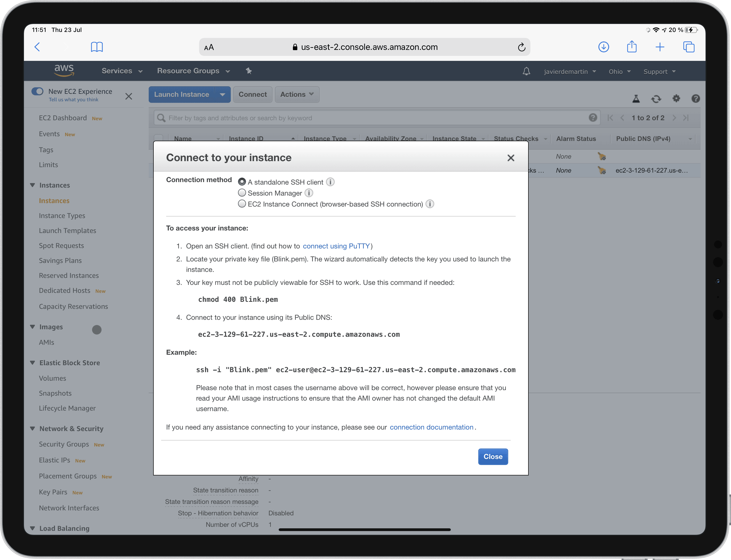This screenshot has width=731, height=560.
Task: Open Safari bookmarks book icon
Action: point(97,47)
